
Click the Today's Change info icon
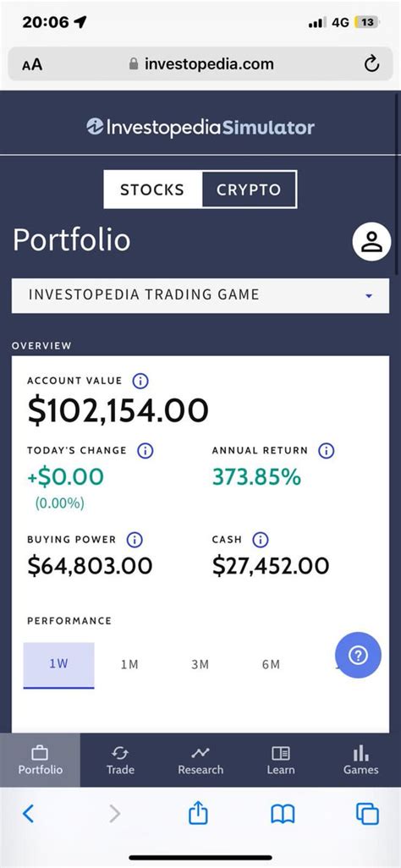(146, 451)
